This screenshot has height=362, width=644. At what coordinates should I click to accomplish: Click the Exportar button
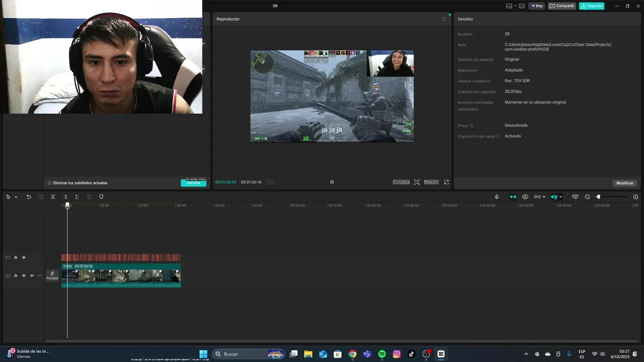(592, 6)
